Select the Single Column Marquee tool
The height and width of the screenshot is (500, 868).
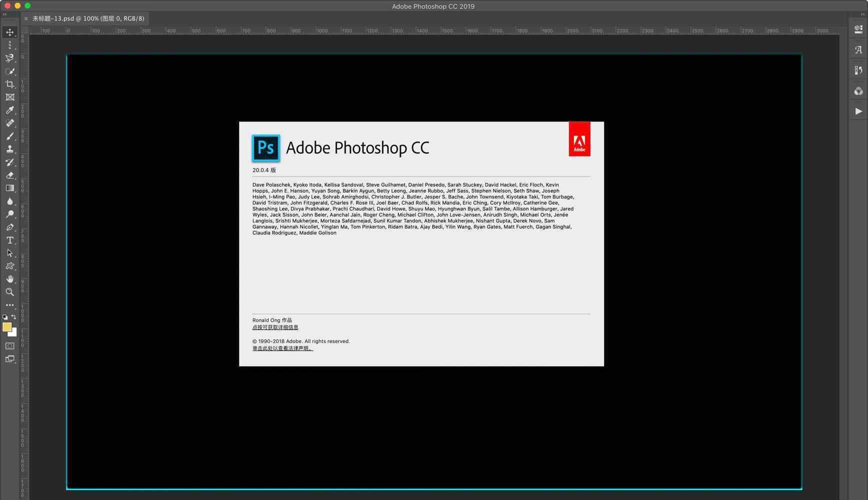click(x=9, y=45)
